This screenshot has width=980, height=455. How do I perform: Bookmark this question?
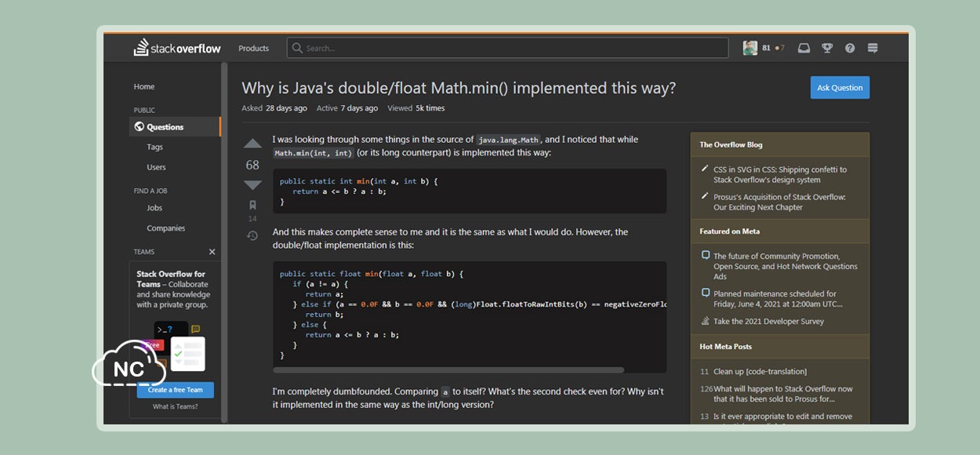pos(252,205)
